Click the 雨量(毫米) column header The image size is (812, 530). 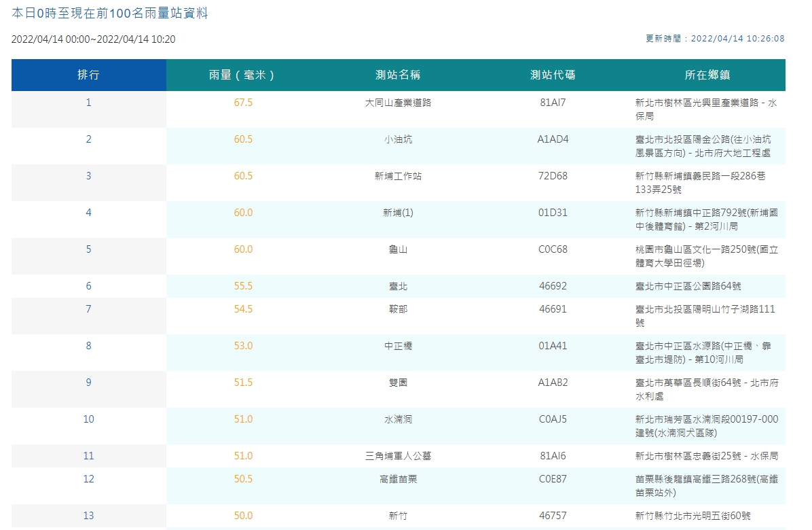(x=243, y=75)
